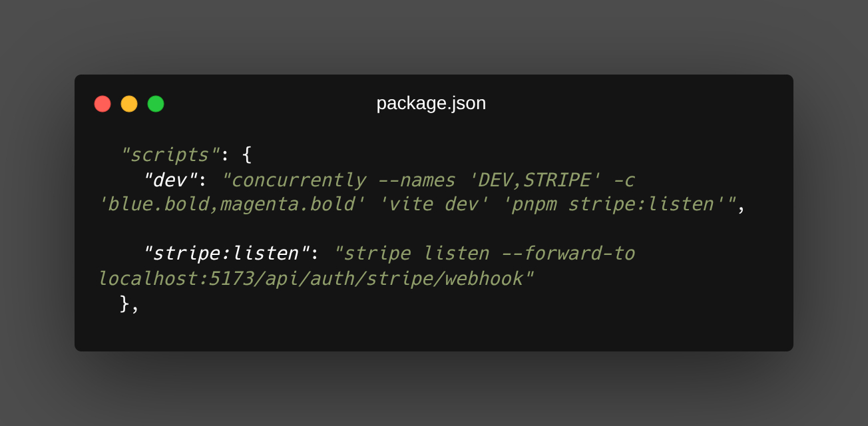Select the package.json window title
Viewport: 868px width, 426px height.
click(x=431, y=103)
